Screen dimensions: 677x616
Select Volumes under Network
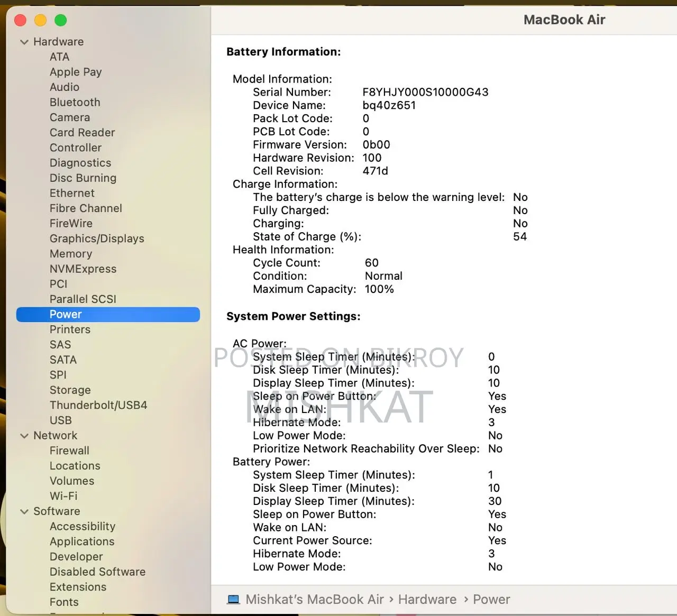coord(72,481)
